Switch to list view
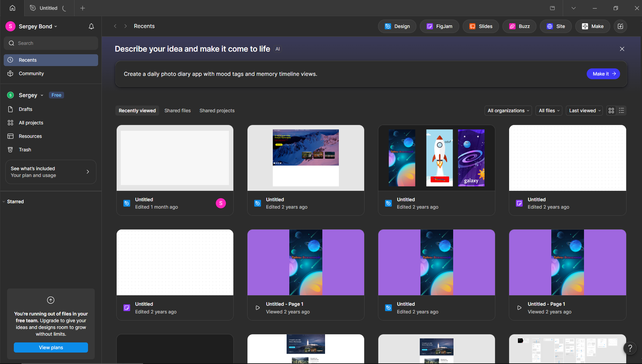The width and height of the screenshot is (642, 364). (621, 111)
